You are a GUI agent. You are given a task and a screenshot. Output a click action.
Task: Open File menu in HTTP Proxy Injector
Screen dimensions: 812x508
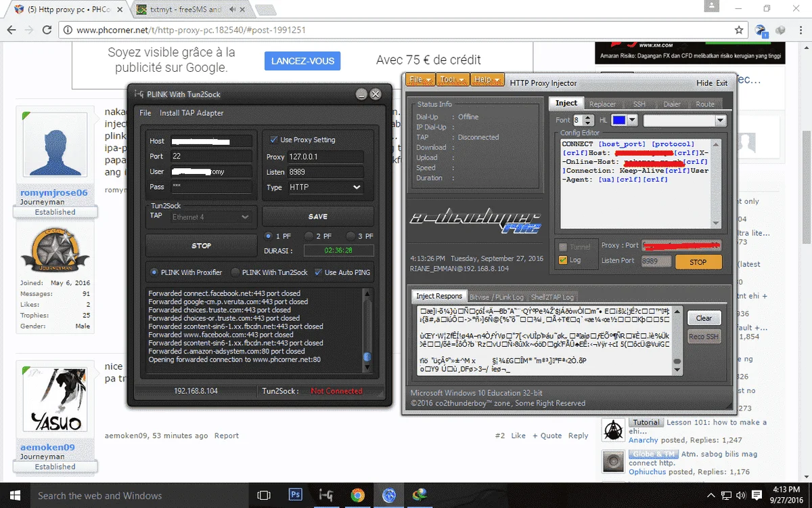pyautogui.click(x=420, y=79)
